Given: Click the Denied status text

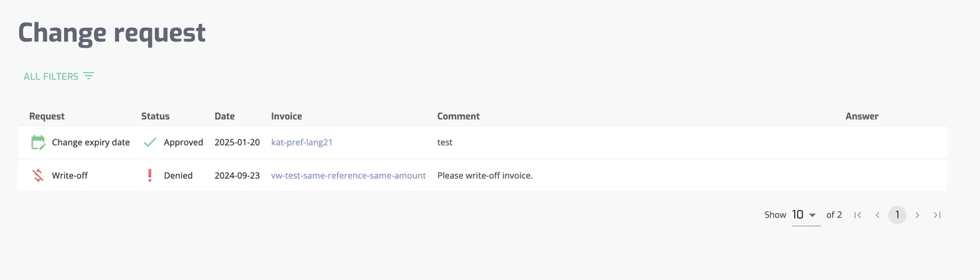Looking at the screenshot, I should (x=178, y=175).
